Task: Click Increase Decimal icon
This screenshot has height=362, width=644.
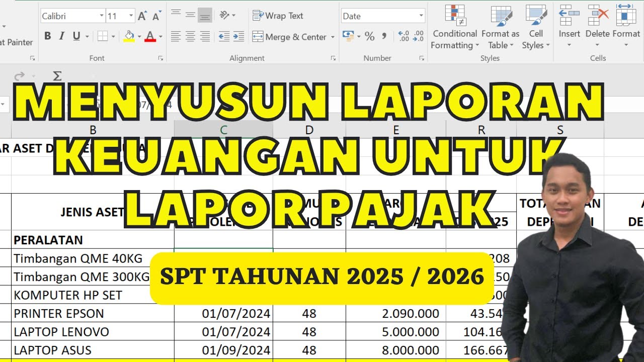Action: 404,36
